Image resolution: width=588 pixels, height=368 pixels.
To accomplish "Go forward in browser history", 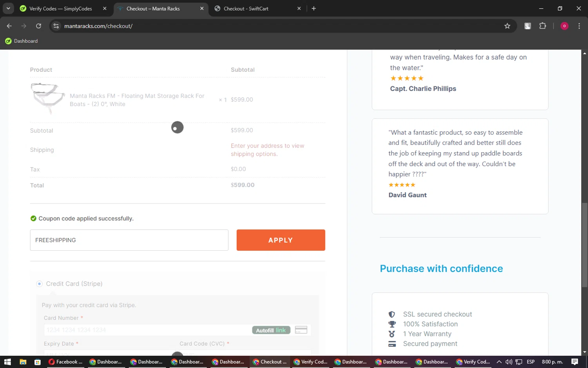I will point(24,26).
